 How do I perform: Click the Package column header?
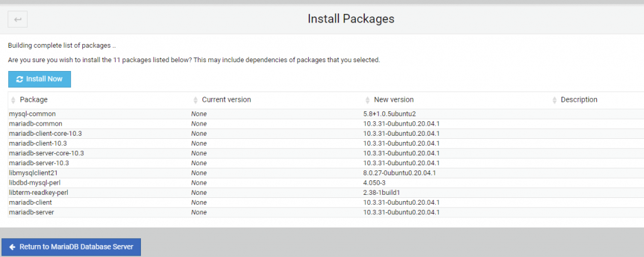tap(33, 100)
